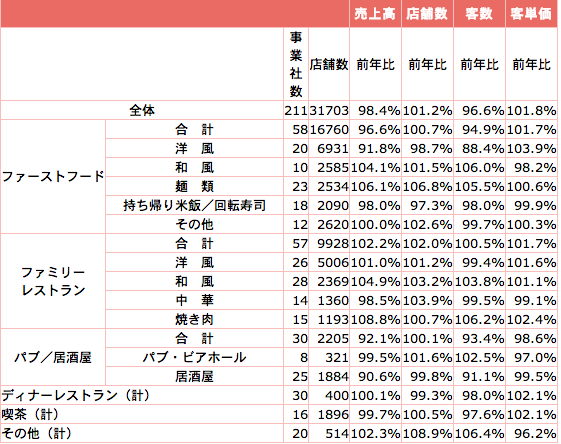Click the ファーストフード category cell

(x=53, y=176)
